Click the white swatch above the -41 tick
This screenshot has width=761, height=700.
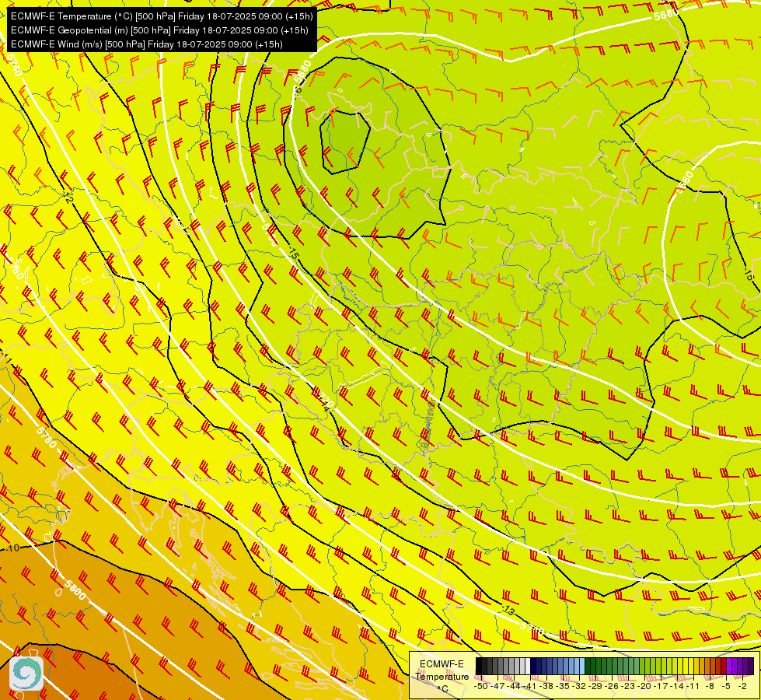pyautogui.click(x=528, y=667)
